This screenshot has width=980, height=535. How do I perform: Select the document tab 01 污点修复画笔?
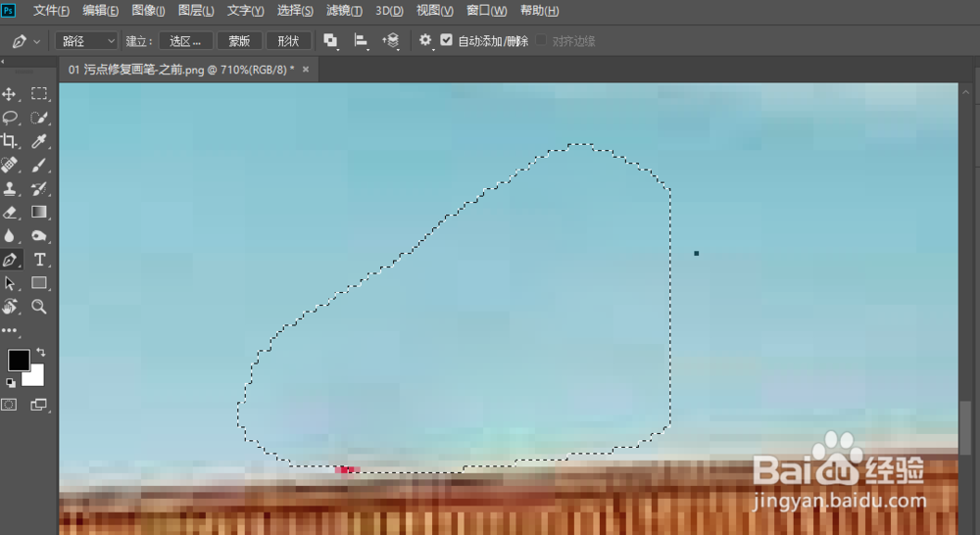pyautogui.click(x=181, y=70)
